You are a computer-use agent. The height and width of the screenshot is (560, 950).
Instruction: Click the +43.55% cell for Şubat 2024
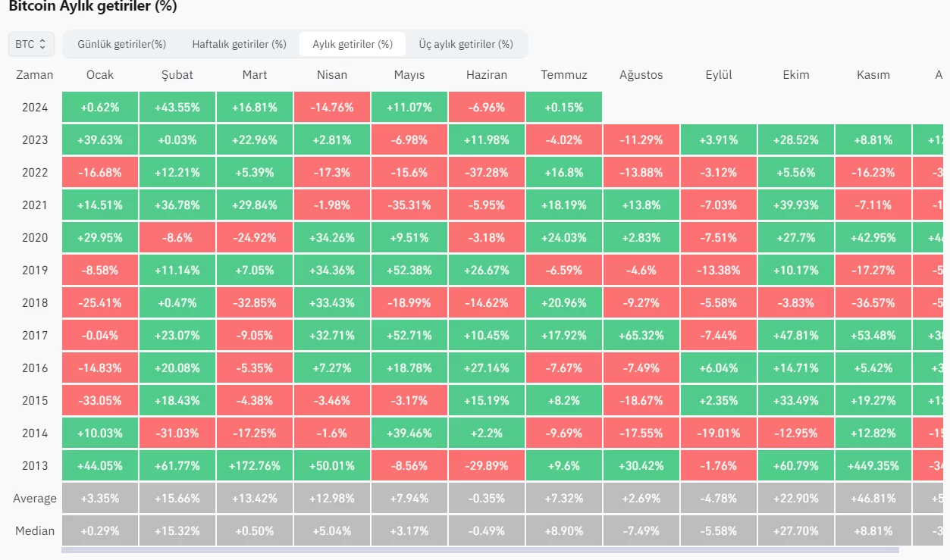[x=177, y=107]
